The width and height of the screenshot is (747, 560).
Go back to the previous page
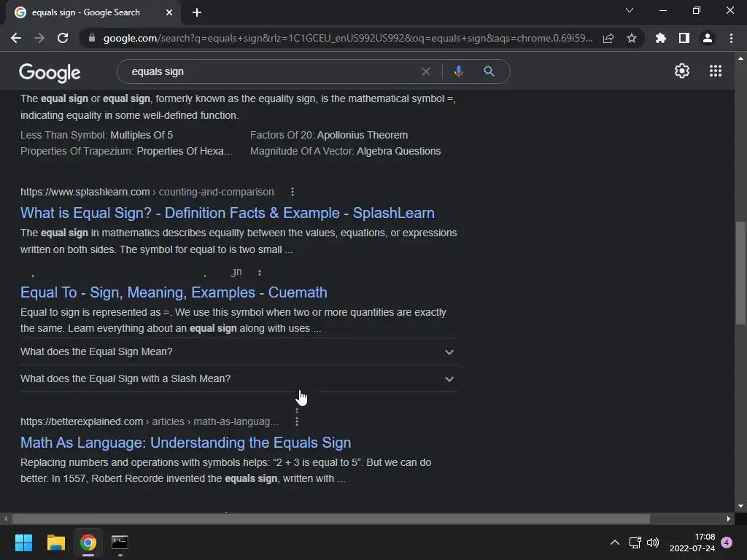(16, 38)
